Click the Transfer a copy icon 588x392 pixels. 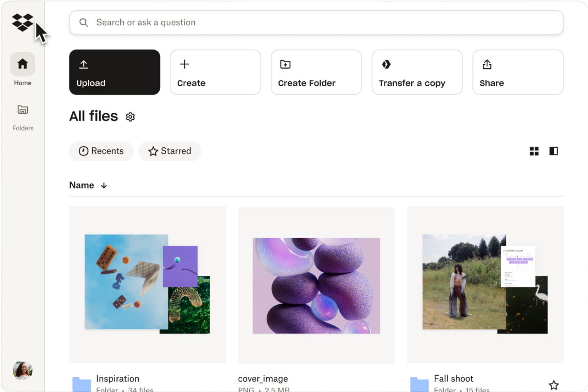click(386, 64)
